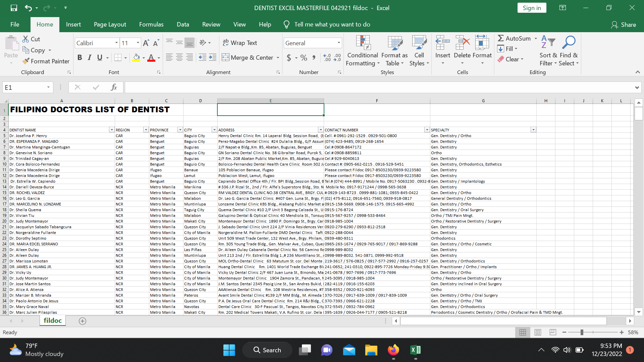The width and height of the screenshot is (644, 362).
Task: Click the Save icon in title bar
Action: [14, 8]
